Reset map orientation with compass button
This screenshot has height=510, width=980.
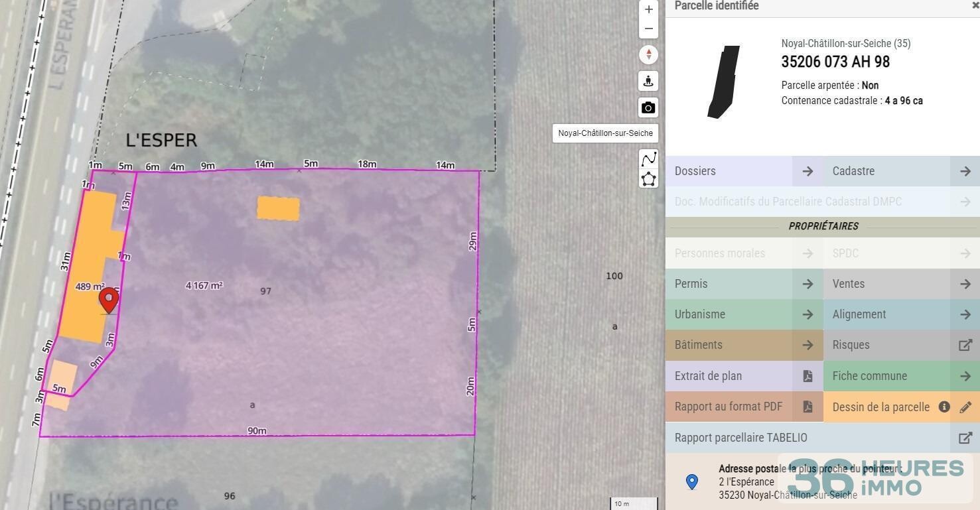click(648, 54)
